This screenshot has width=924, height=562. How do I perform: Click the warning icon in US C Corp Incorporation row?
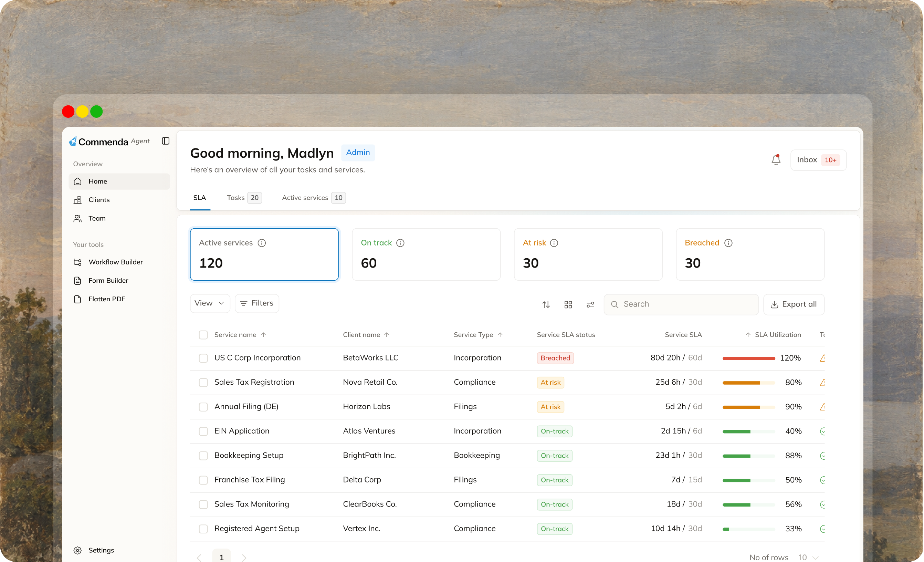822,358
